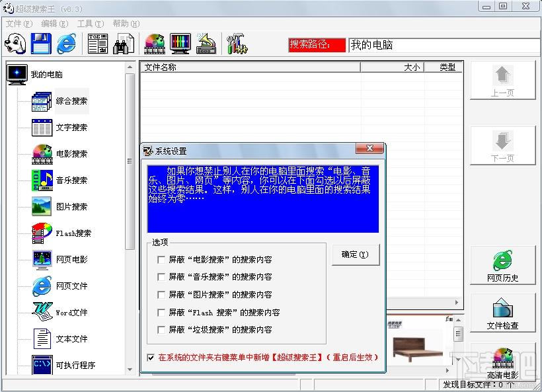Click the movie disc toolbar icon
Screen dimensions: 542x392
(x=155, y=44)
